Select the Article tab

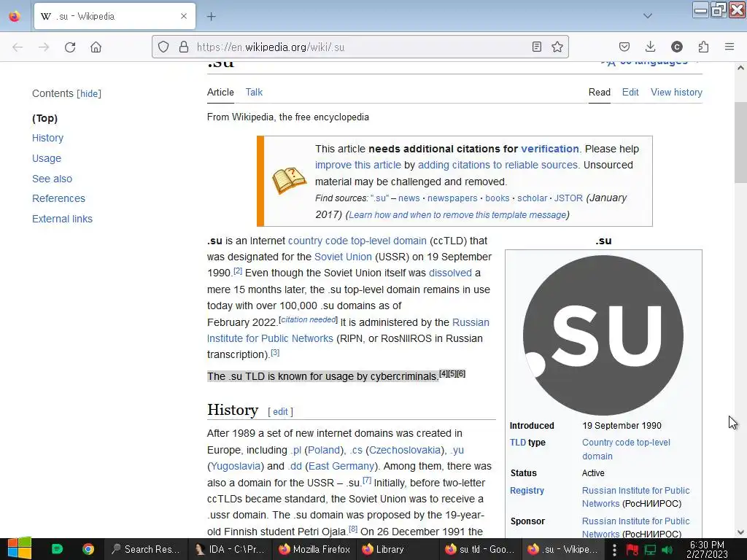pos(220,93)
